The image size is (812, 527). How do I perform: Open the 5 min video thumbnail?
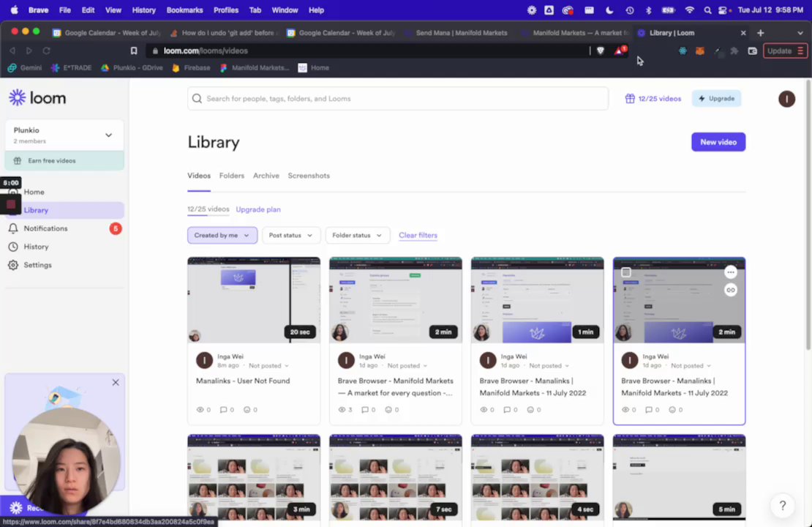pos(679,477)
